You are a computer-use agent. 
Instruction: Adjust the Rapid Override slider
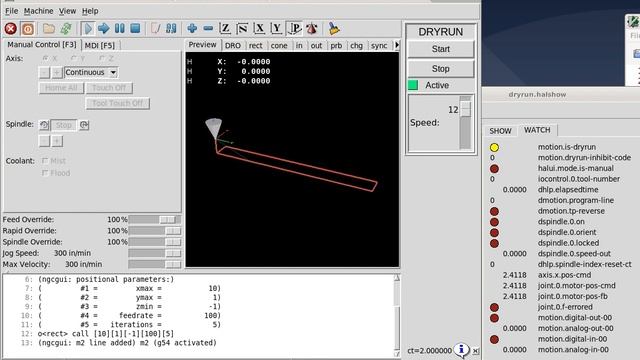tap(155, 231)
